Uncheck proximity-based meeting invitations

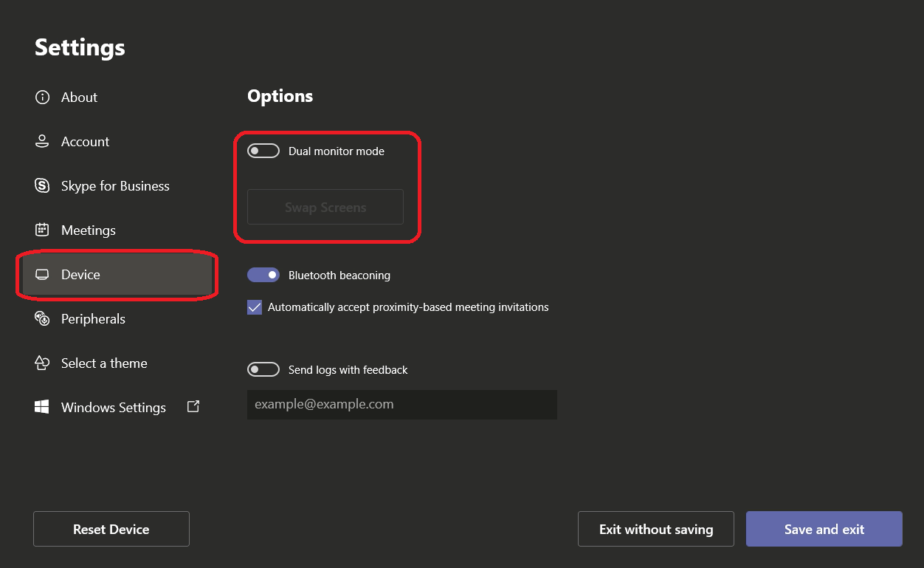pyautogui.click(x=254, y=307)
